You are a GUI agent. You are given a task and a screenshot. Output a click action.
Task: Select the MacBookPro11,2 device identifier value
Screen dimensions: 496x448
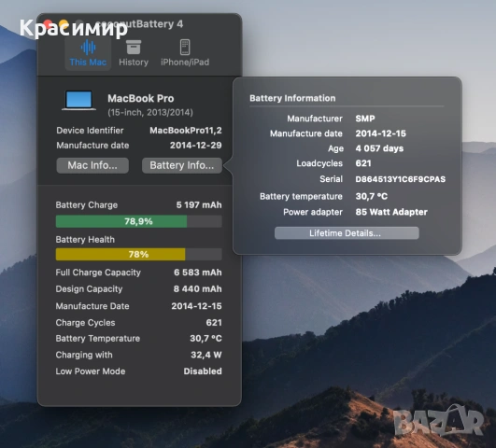(x=186, y=131)
